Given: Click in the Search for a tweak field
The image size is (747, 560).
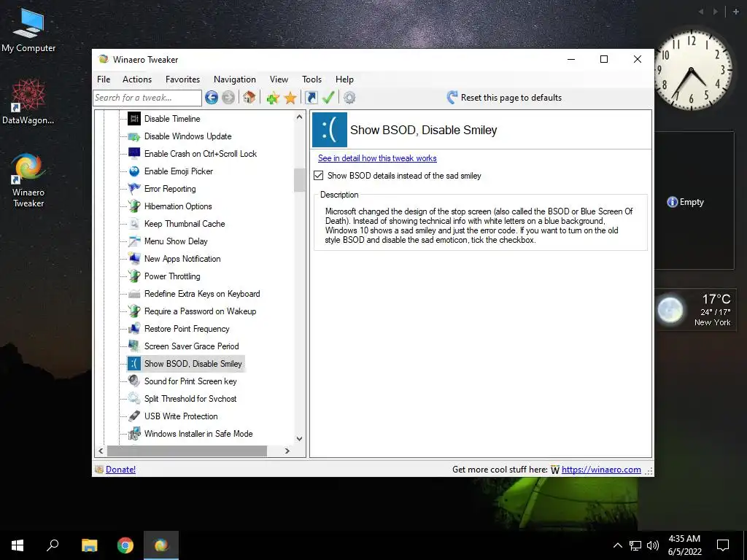Looking at the screenshot, I should [147, 98].
